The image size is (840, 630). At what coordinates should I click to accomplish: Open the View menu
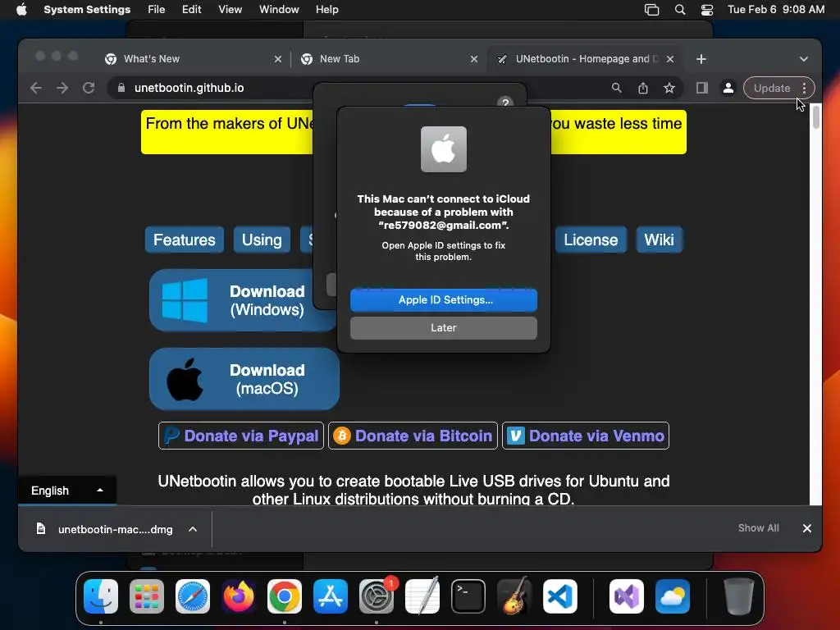coord(230,10)
